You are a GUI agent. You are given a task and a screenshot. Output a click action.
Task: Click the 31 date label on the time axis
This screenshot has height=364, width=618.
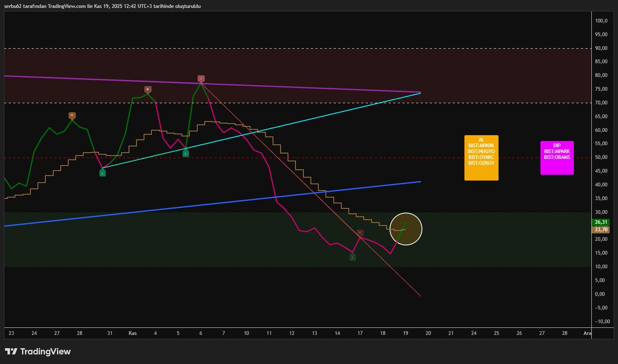click(x=110, y=333)
